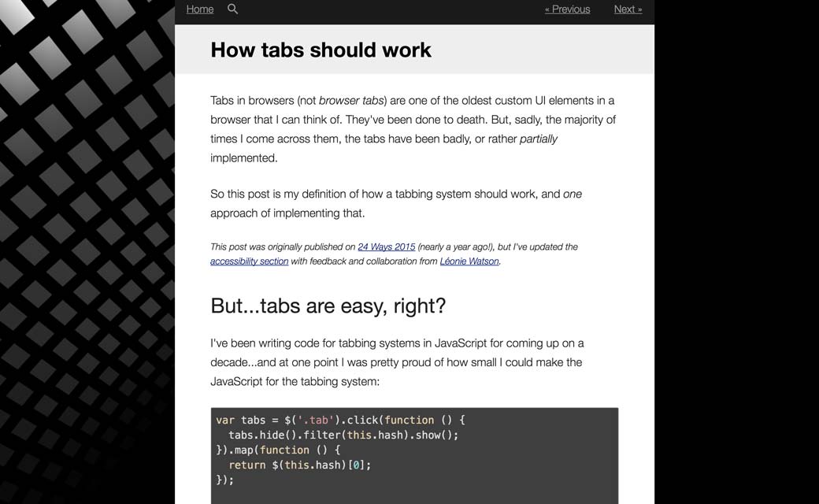Visit Léonie Watson's linked page
819x504 pixels.
469,261
